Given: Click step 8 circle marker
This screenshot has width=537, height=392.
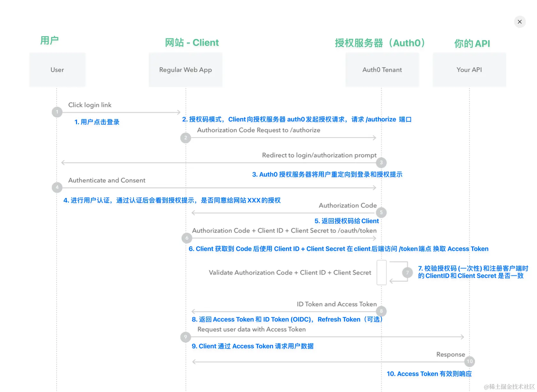Looking at the screenshot, I should click(x=381, y=311).
